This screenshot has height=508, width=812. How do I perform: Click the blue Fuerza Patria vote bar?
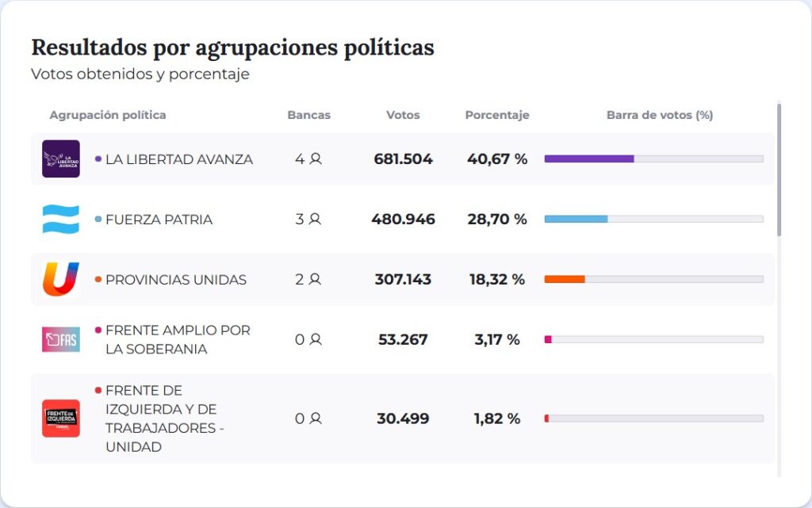[x=576, y=219]
